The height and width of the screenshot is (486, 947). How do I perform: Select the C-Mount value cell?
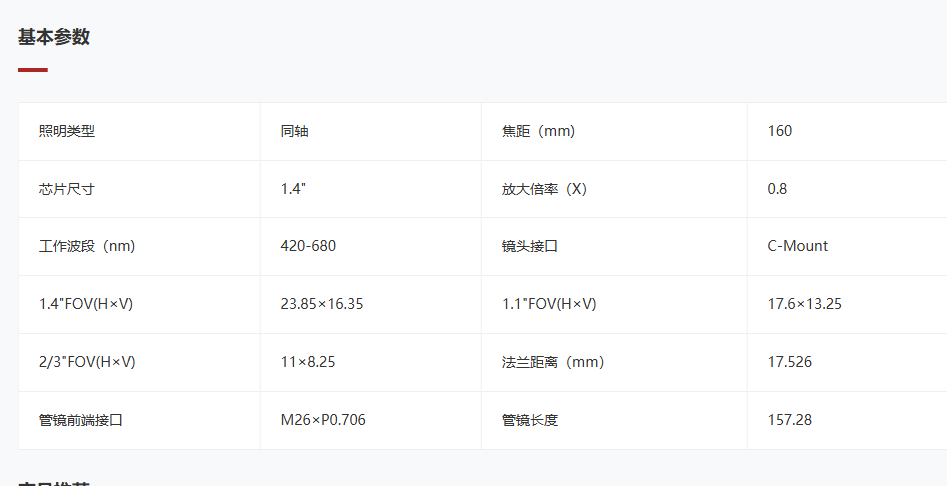click(798, 246)
